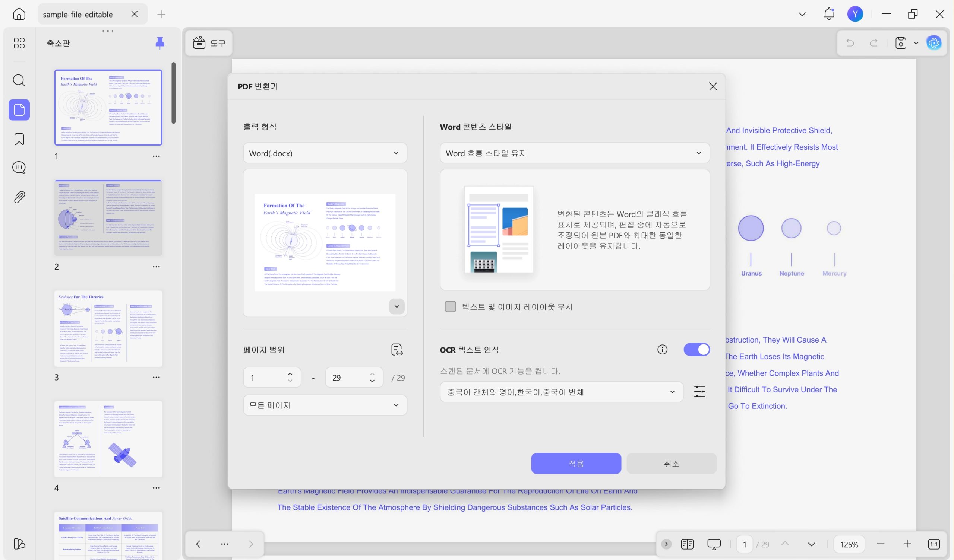The image size is (954, 560).
Task: Open the attachments paperclip panel
Action: click(19, 197)
